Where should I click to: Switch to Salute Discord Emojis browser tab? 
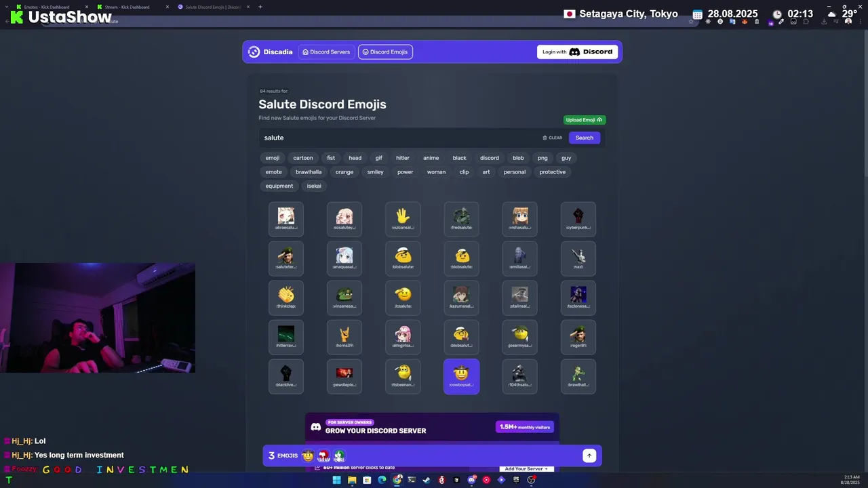[212, 7]
